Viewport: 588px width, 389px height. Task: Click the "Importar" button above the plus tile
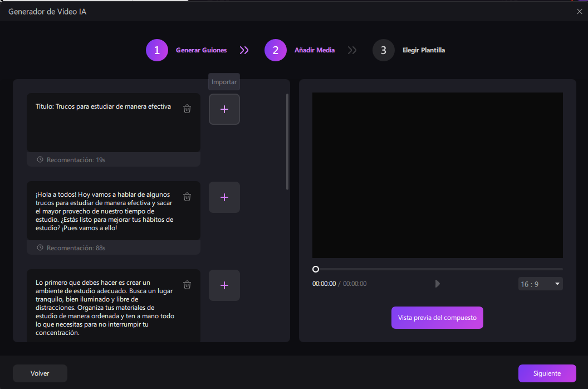(x=224, y=81)
